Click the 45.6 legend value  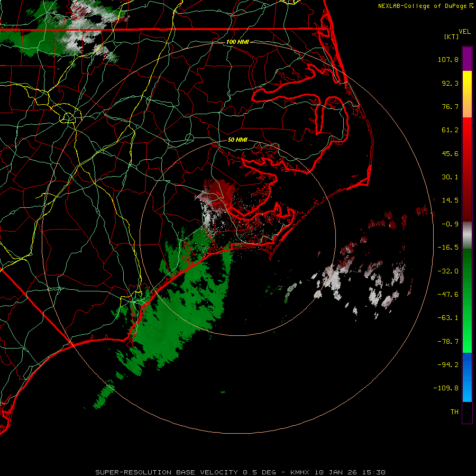click(450, 153)
